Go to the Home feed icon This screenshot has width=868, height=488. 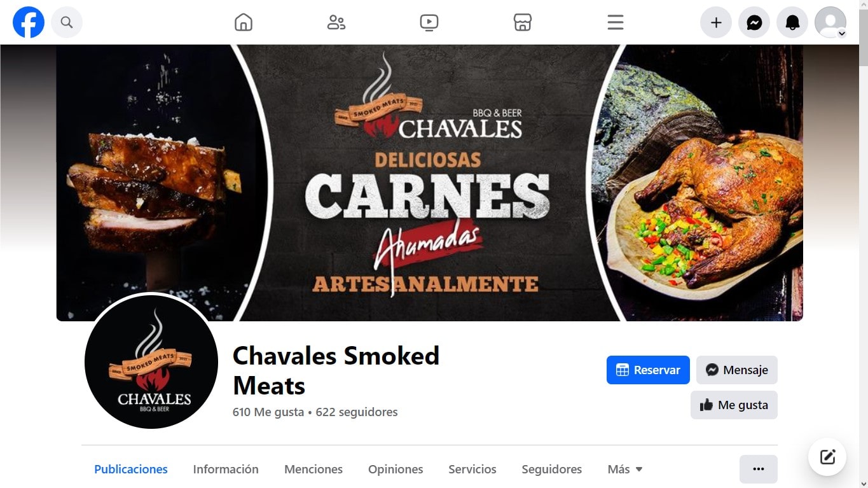click(244, 22)
